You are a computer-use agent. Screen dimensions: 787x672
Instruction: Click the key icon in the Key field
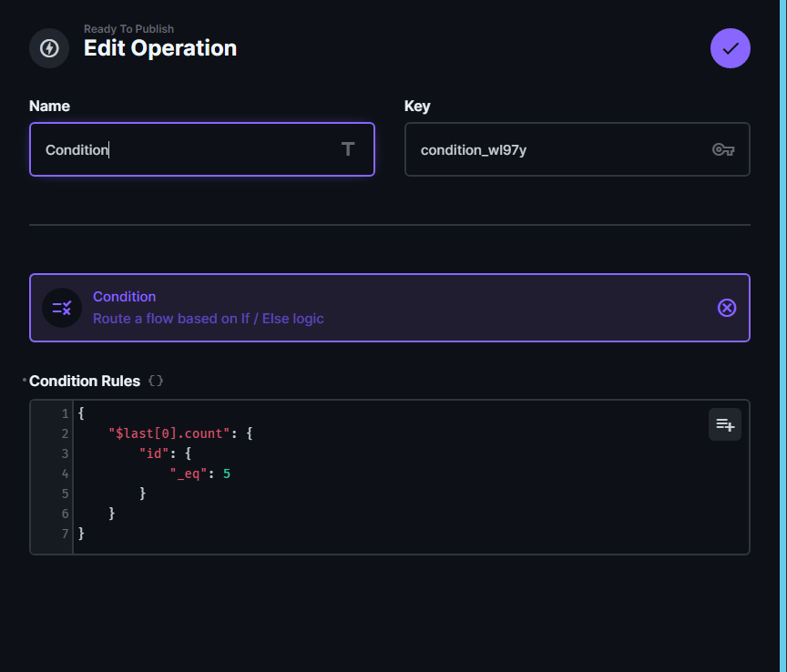click(723, 149)
